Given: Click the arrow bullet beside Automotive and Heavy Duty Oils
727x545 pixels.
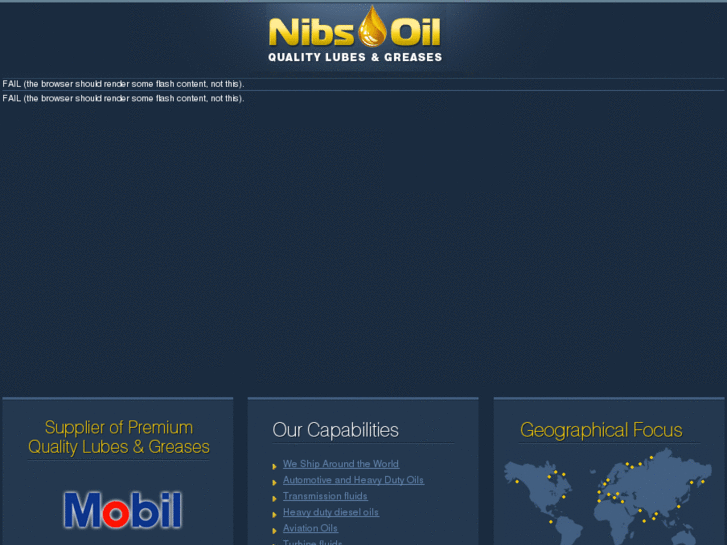Looking at the screenshot, I should [274, 483].
